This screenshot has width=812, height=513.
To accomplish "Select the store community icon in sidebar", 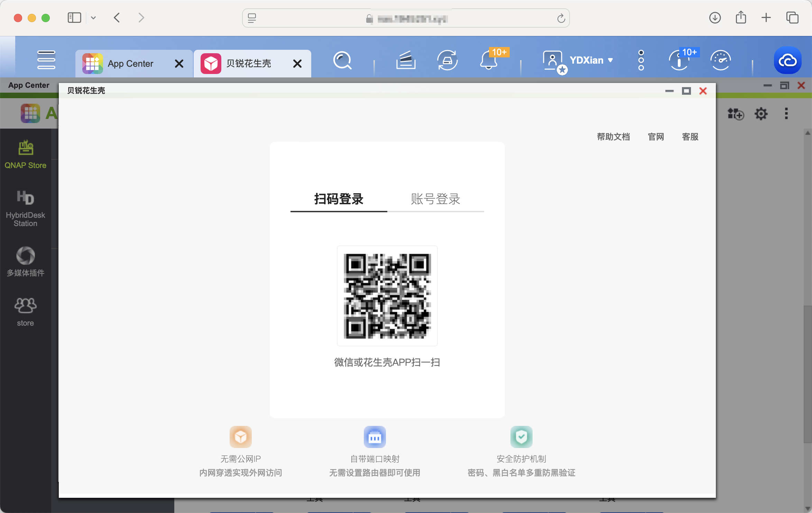I will pos(26,312).
